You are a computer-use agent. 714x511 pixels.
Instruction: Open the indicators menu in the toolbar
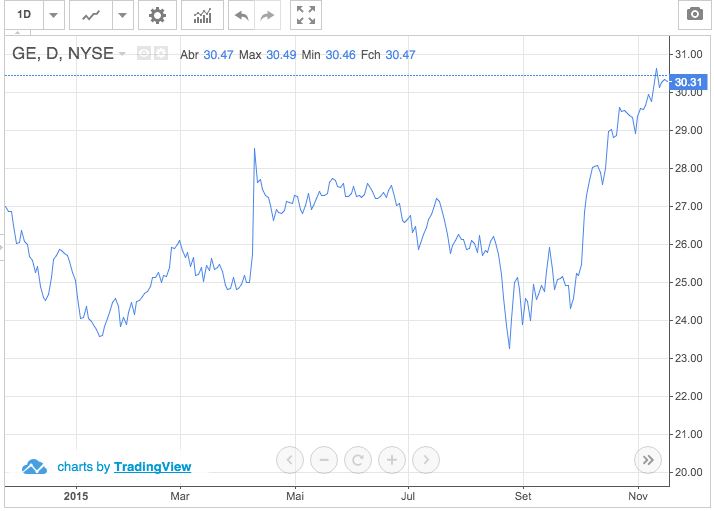pyautogui.click(x=202, y=15)
